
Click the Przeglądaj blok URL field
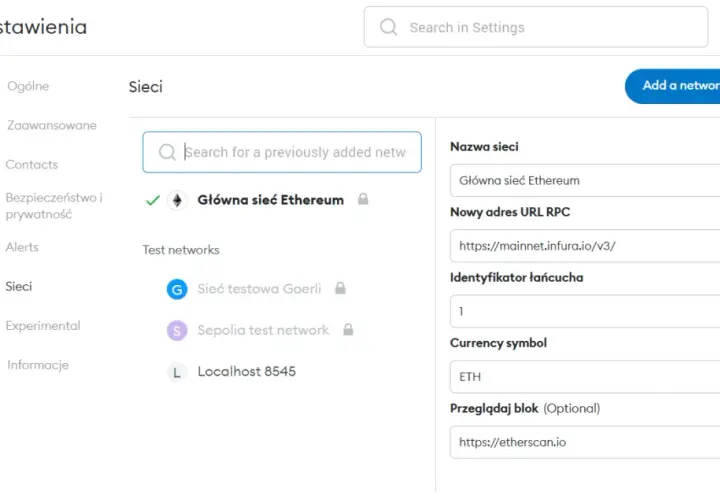click(585, 442)
